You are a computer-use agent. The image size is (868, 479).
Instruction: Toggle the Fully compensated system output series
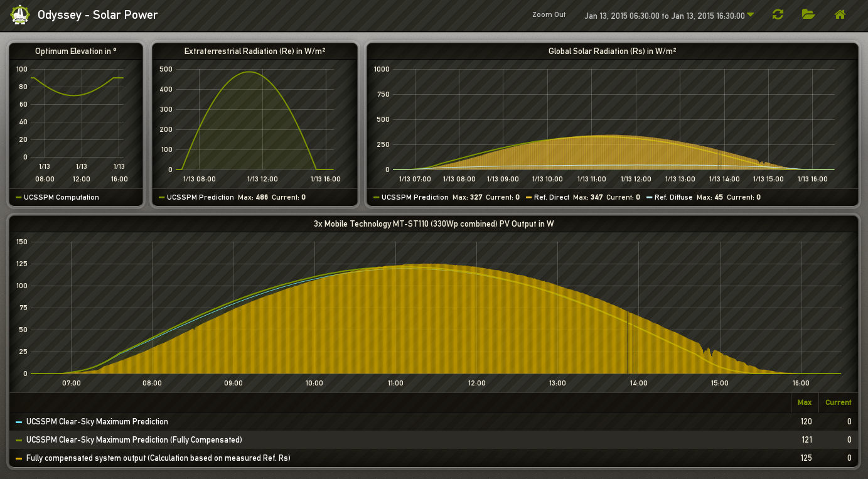tap(158, 458)
